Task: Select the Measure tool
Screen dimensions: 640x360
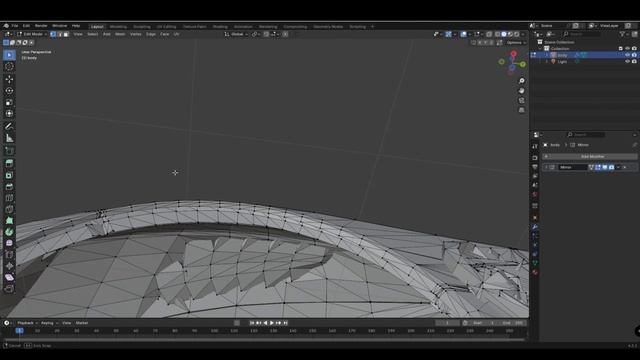Action: coord(9,138)
